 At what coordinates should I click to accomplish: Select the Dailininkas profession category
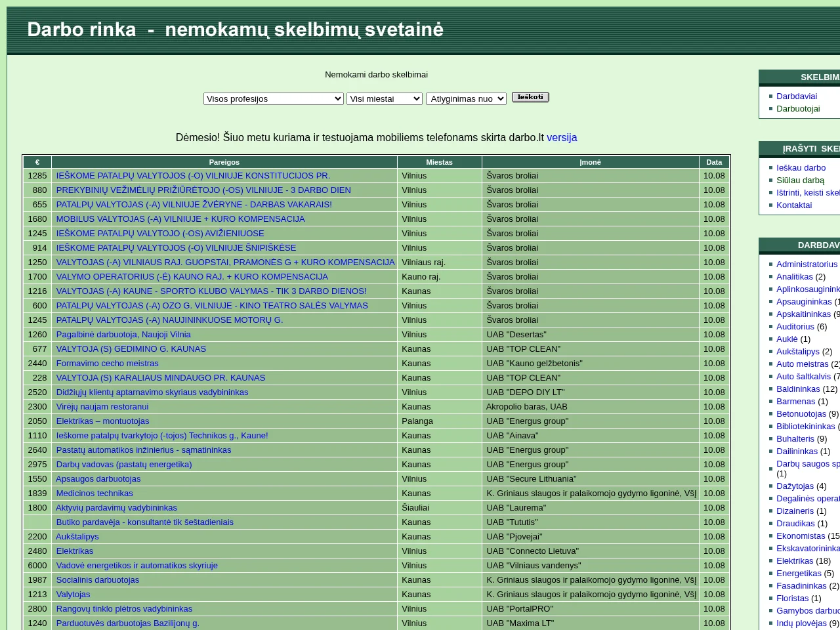point(797,451)
